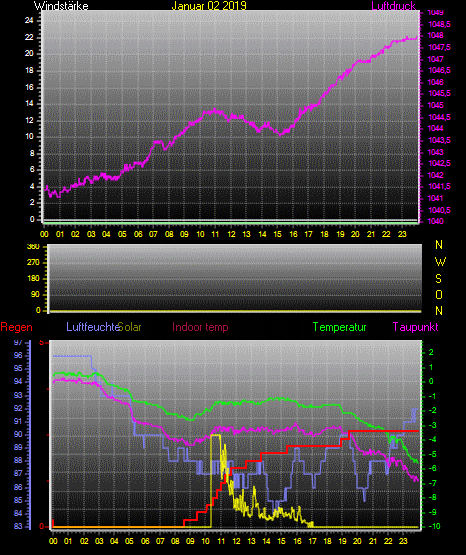This screenshot has height=555, width=466.
Task: Click the Januar 02 2019 date title
Action: (x=209, y=6)
